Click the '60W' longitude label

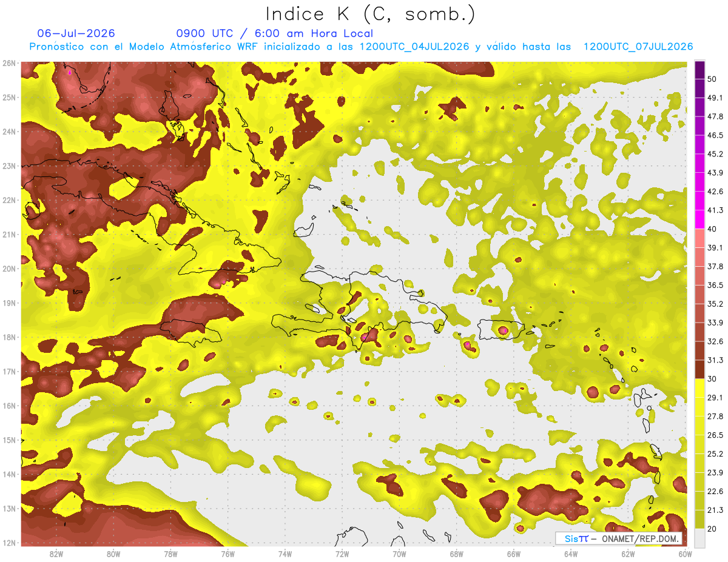pos(685,554)
